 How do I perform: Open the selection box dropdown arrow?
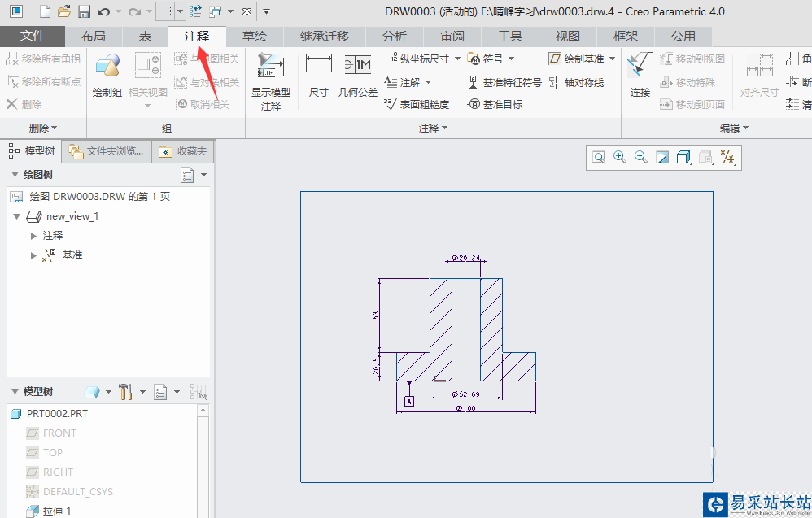coord(180,11)
